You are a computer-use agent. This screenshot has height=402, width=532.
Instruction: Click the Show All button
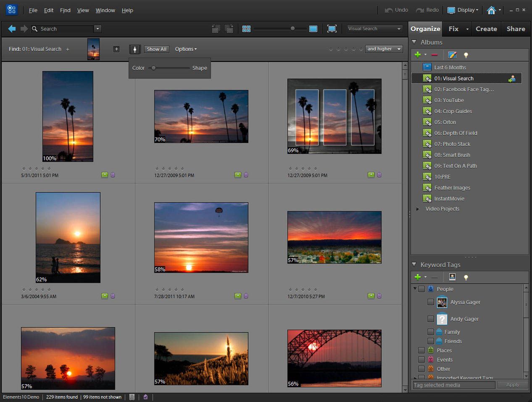click(x=157, y=49)
